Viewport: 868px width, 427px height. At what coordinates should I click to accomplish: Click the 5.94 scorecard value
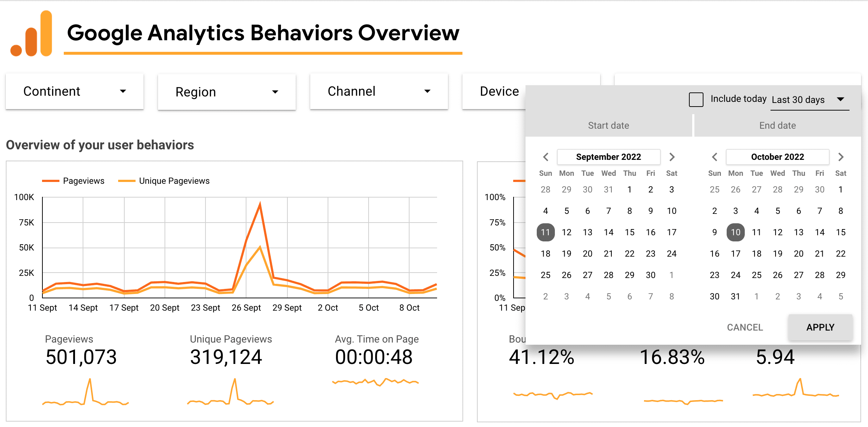click(x=775, y=357)
